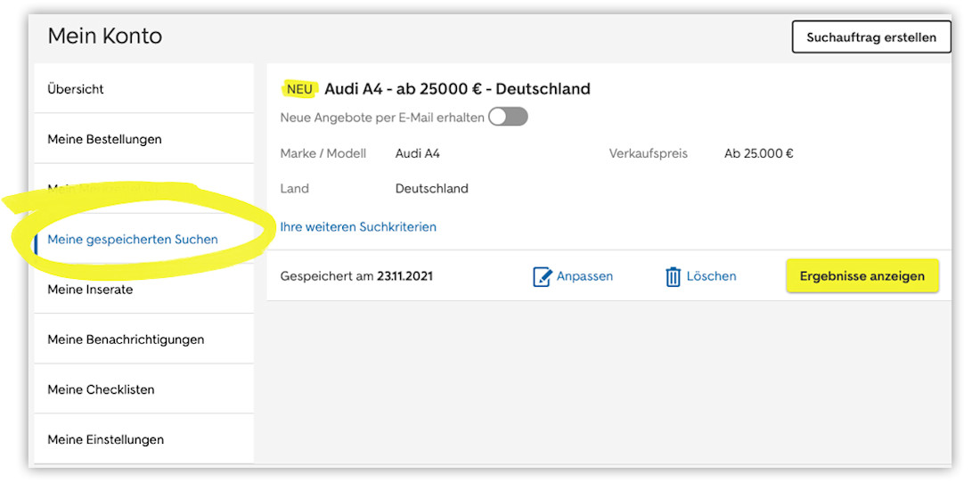Image resolution: width=980 pixels, height=482 pixels.
Task: Click the sidebar item hidden under the highlight
Action: point(107,189)
